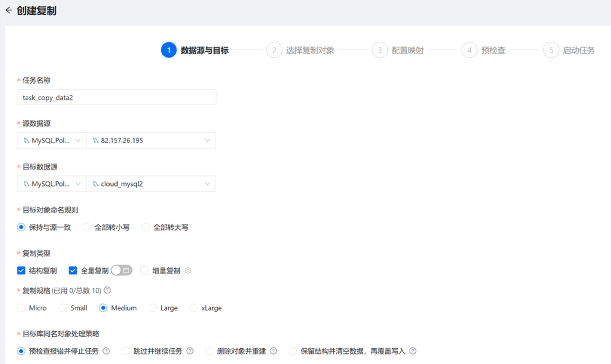Expand the cloud_mysql2 target dropdown
The image size is (611, 364).
(x=150, y=184)
